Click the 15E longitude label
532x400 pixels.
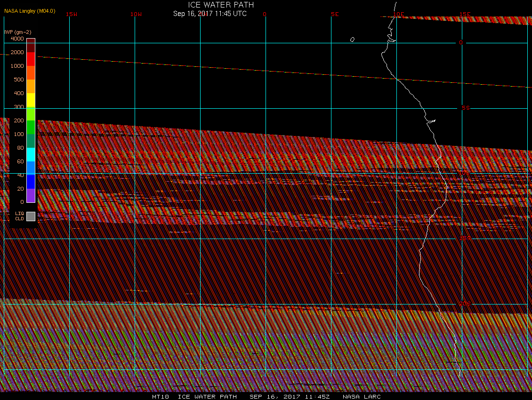(x=465, y=14)
